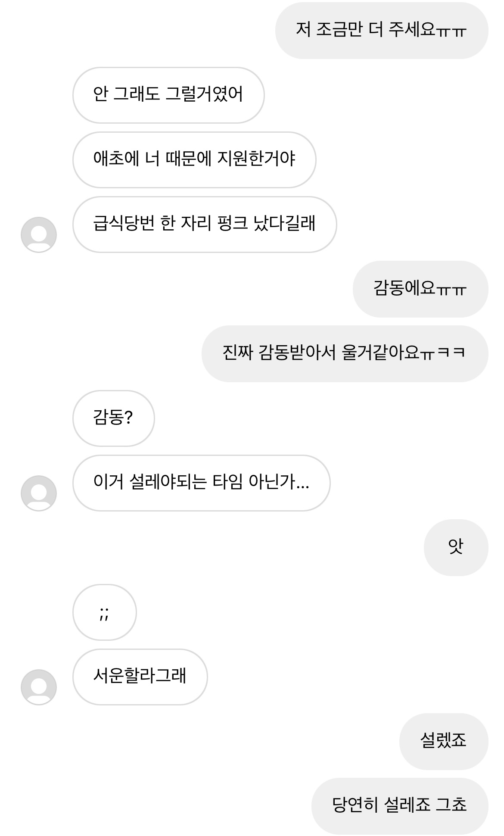504x836 pixels.
Task: Tap the 안 그래도 그럴거였어 bubble
Action: [x=168, y=95]
